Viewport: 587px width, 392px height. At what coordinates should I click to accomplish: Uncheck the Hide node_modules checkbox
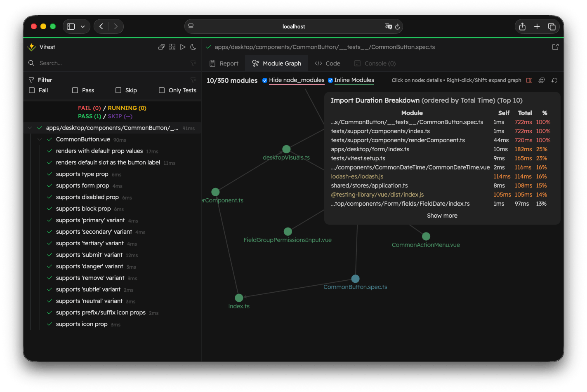pyautogui.click(x=265, y=80)
